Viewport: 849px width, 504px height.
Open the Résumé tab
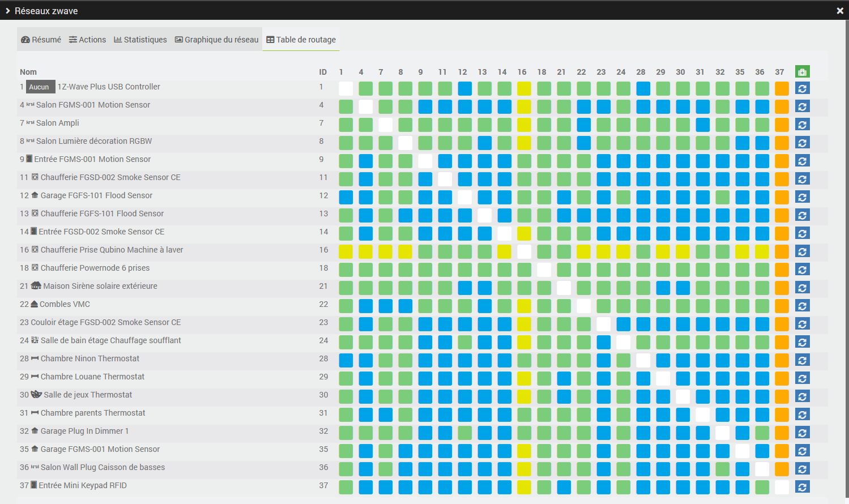(x=41, y=40)
